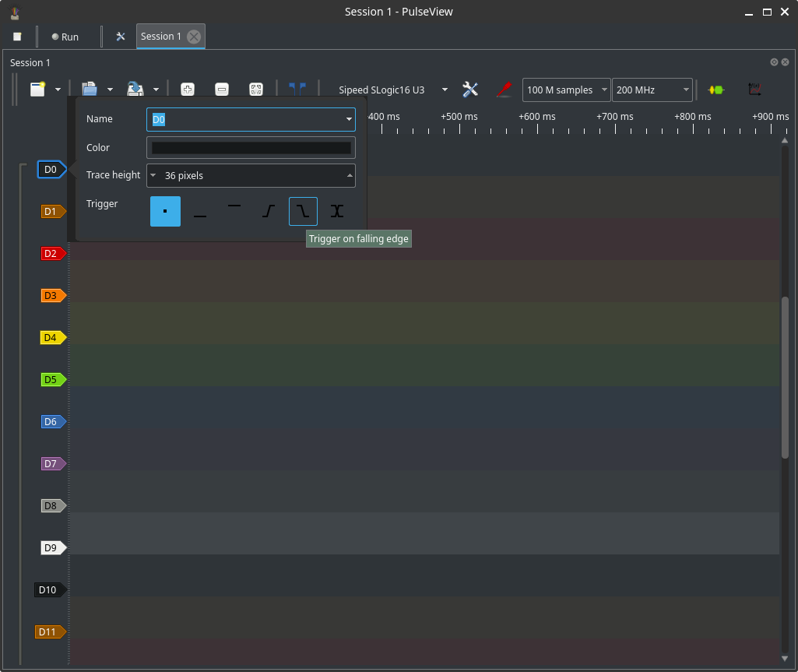
Task: Select trigger on low level
Action: click(x=200, y=211)
